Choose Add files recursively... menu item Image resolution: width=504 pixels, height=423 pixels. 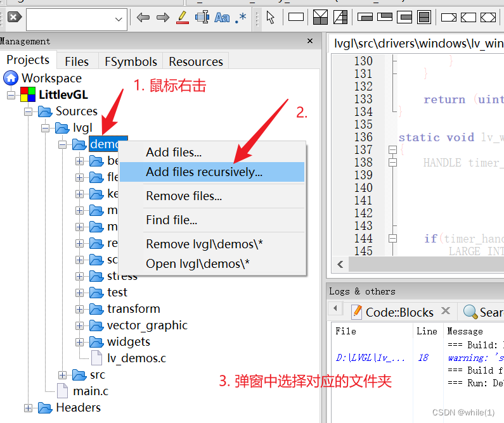(212, 172)
